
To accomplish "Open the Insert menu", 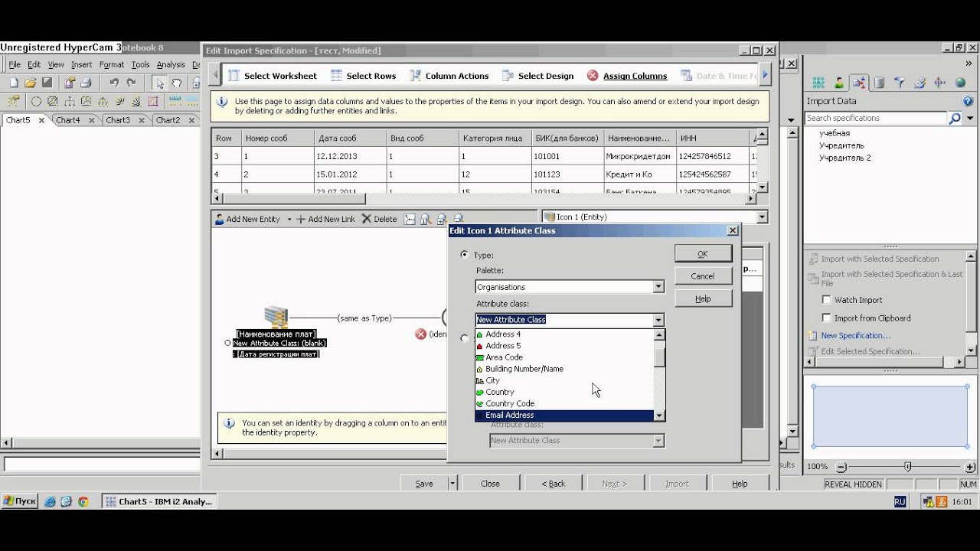I will tap(81, 65).
